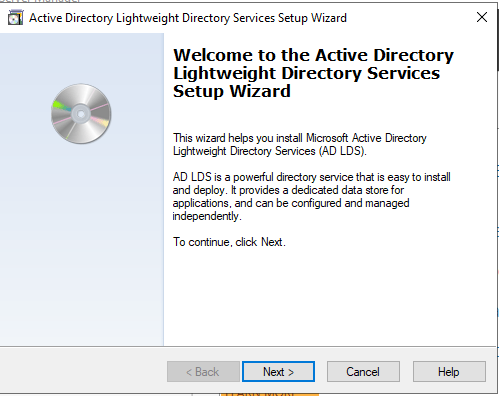The width and height of the screenshot is (499, 396).
Task: Click the 'This wizard helps you install' paragraph
Action: (x=300, y=144)
